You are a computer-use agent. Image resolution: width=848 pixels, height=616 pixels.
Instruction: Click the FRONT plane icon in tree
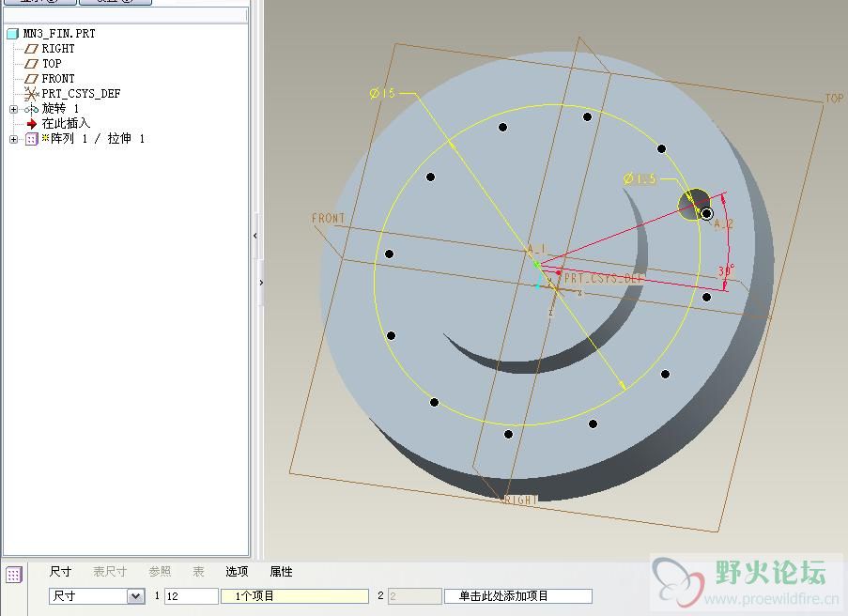pos(31,79)
